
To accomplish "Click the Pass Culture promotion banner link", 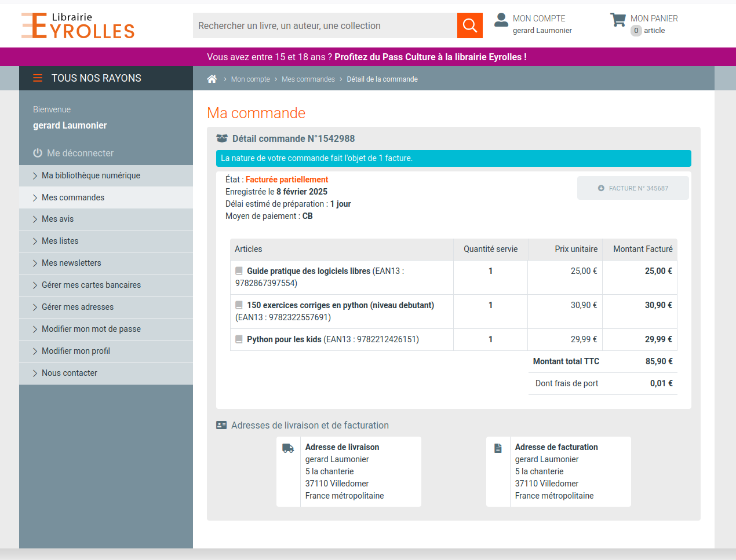I will pos(430,57).
